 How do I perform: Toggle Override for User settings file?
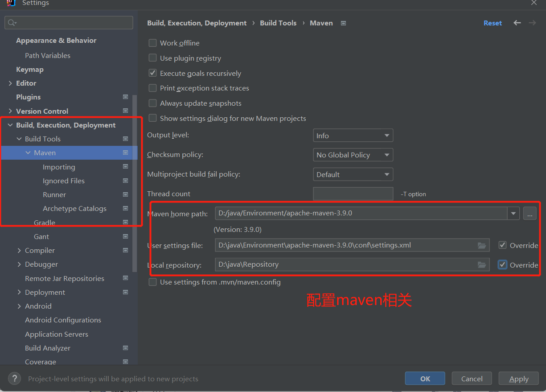502,245
